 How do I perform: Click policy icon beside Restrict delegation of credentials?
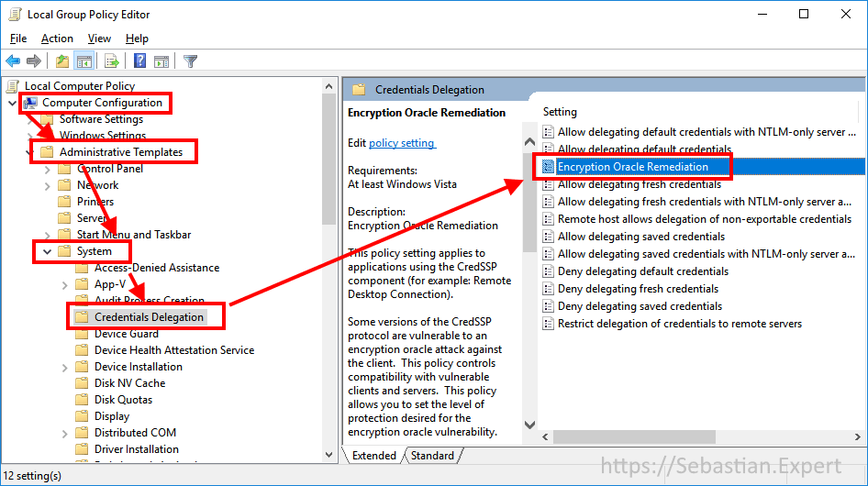[548, 324]
